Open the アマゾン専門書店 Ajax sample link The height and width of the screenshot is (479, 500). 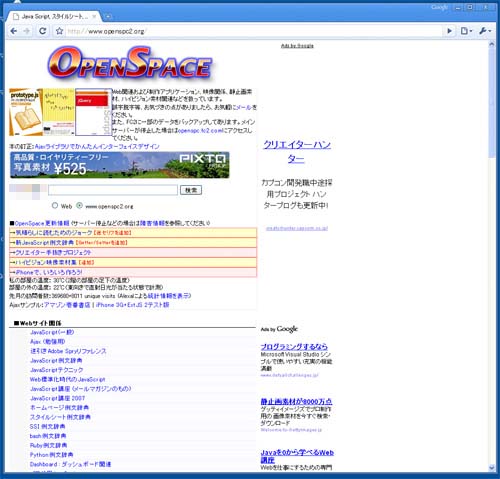pyautogui.click(x=67, y=305)
